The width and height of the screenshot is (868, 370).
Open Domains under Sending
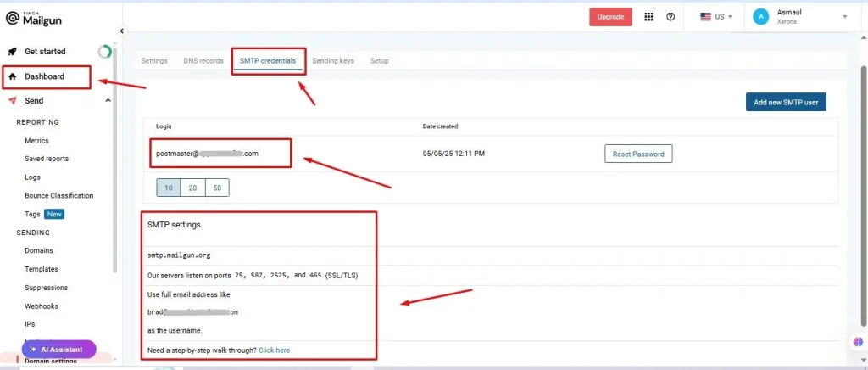point(39,250)
